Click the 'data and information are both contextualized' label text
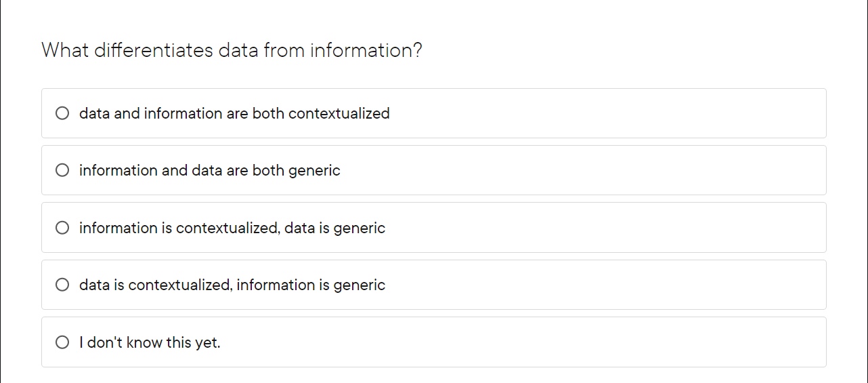This screenshot has width=868, height=383. [234, 113]
